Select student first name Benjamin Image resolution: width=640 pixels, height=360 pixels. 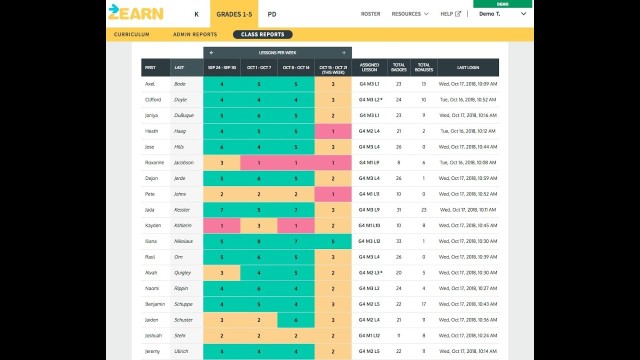click(155, 304)
